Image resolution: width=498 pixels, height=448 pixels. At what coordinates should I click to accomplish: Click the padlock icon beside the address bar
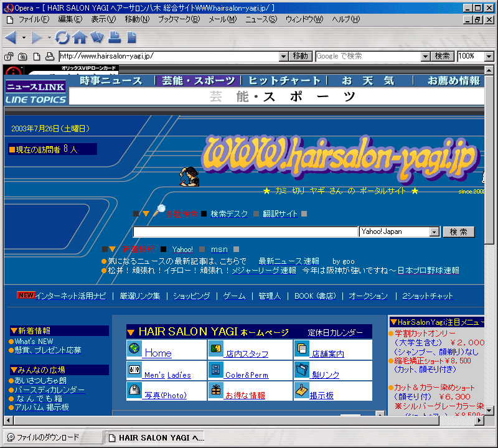9,57
